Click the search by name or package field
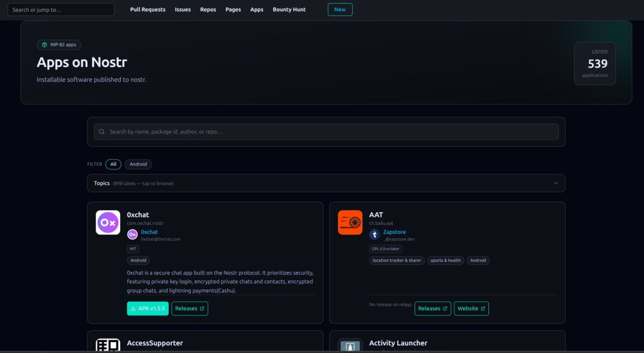This screenshot has width=644, height=353. [x=326, y=132]
